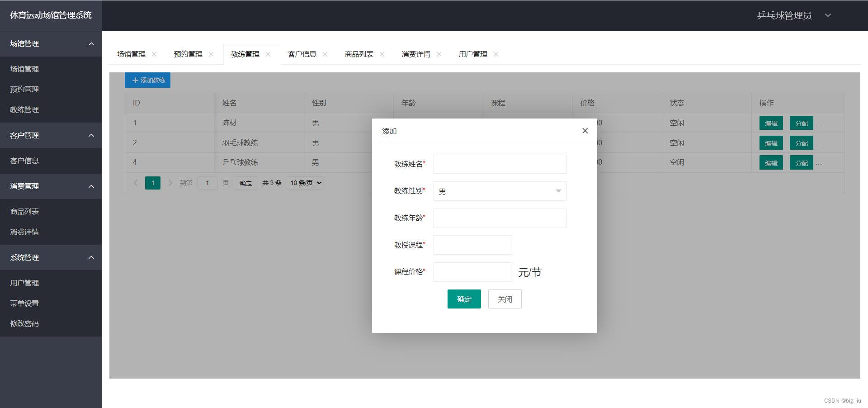The height and width of the screenshot is (408, 868).
Task: Close the 预约管理 tab with its X
Action: coord(211,54)
